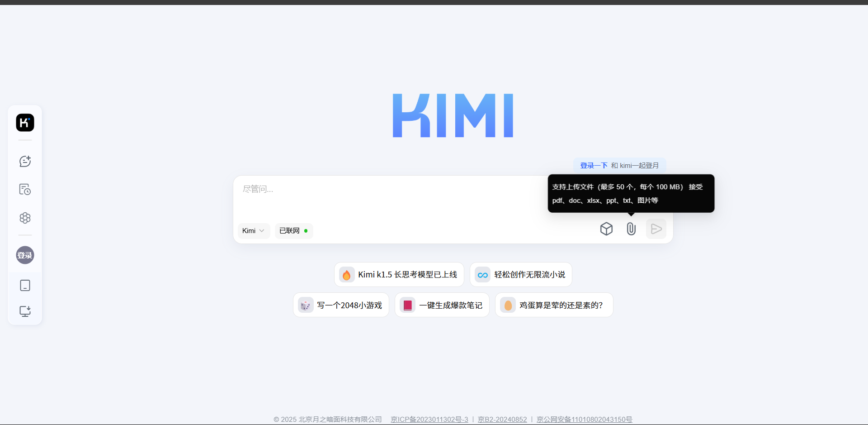Expand the Kimi version chevron
868x425 pixels.
coord(262,231)
